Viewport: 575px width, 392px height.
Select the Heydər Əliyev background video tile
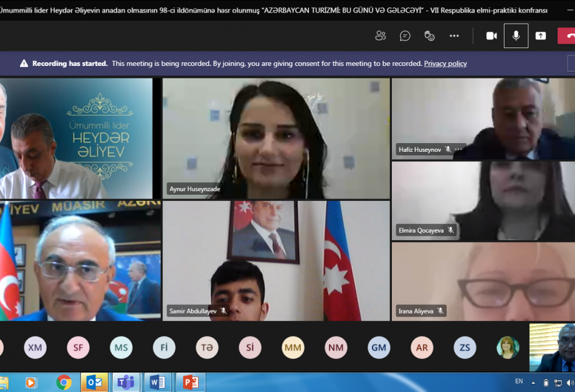[76, 139]
